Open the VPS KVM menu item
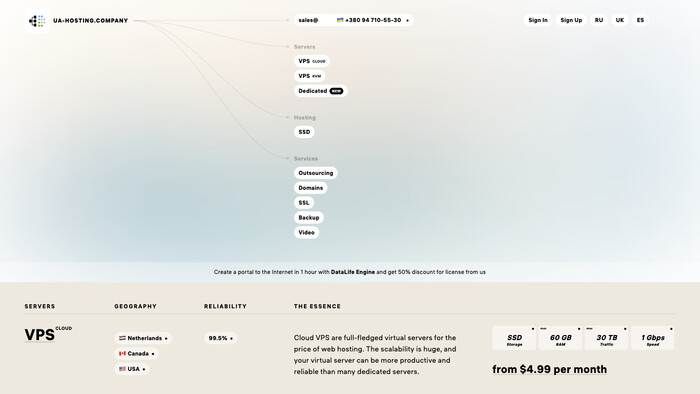Screen dimensions: 700x394 (309, 76)
